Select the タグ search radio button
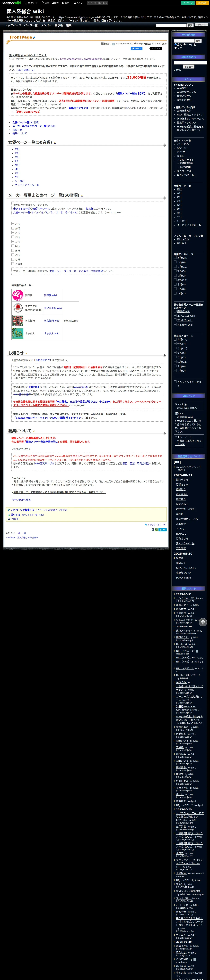The width and height of the screenshot is (210, 980). [175, 48]
